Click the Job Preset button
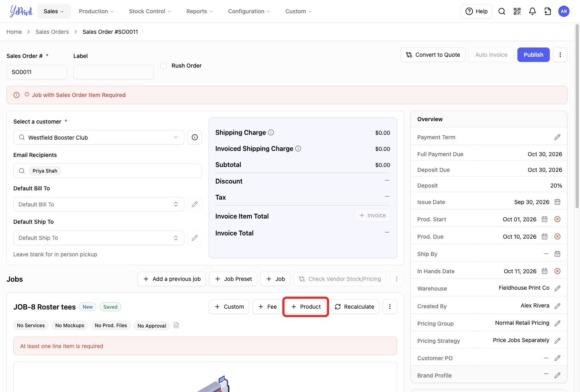The image size is (580, 392). [x=233, y=279]
